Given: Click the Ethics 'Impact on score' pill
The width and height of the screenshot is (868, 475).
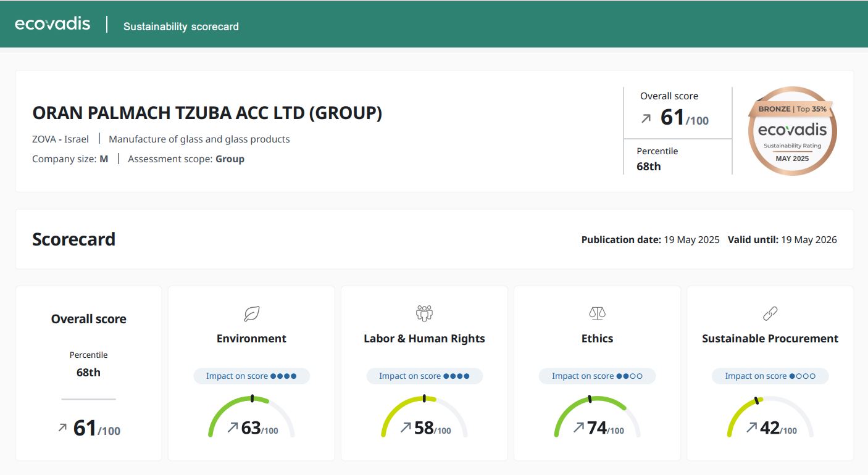Looking at the screenshot, I should click(x=597, y=376).
